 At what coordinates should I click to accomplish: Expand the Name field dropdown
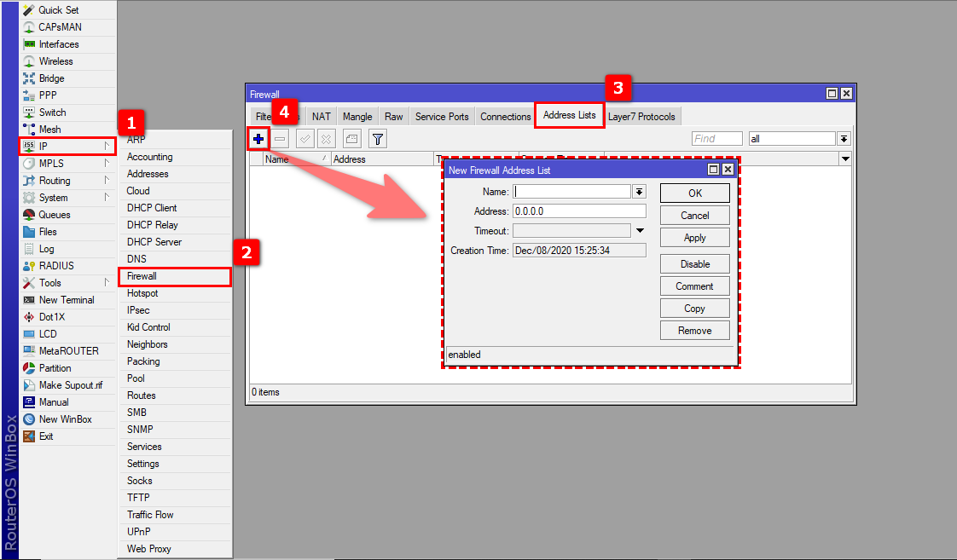[639, 192]
